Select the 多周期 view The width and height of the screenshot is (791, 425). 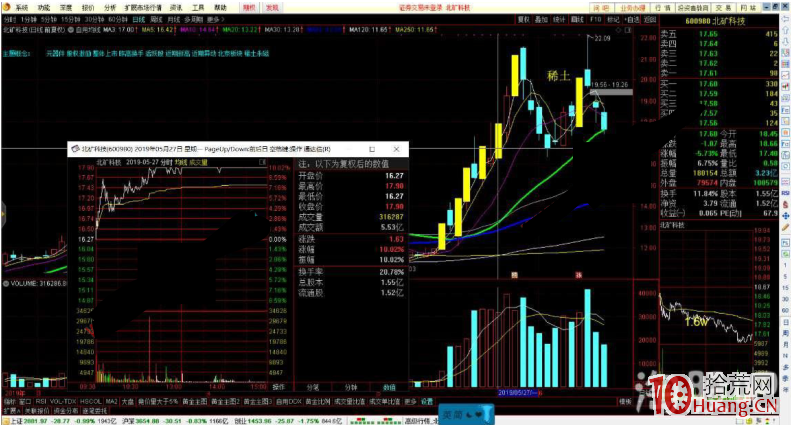[x=194, y=19]
